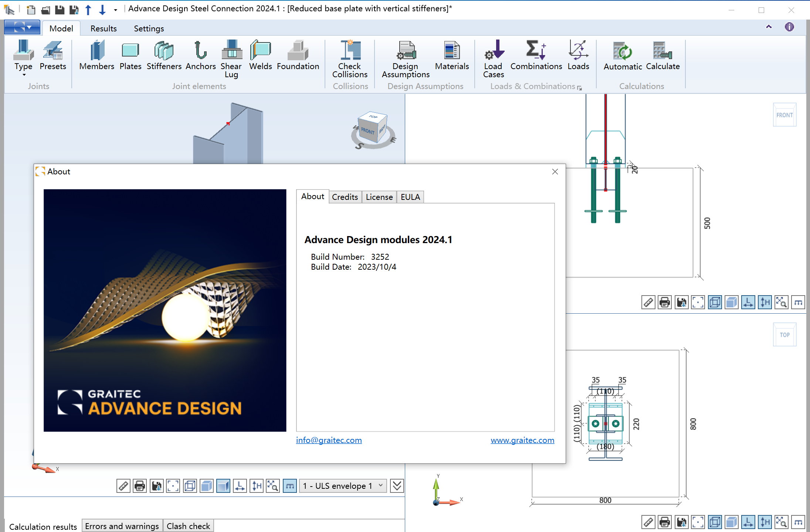Click the print icon in 3D view toolbar

pos(140,486)
